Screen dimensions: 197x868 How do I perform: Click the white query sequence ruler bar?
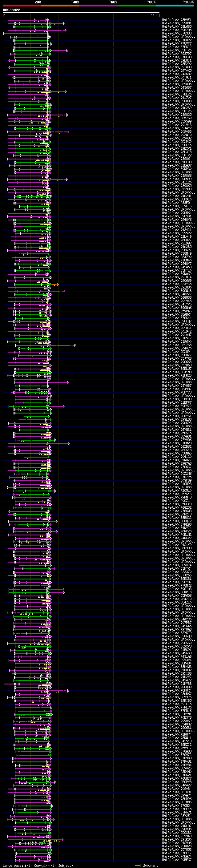tap(81, 13)
